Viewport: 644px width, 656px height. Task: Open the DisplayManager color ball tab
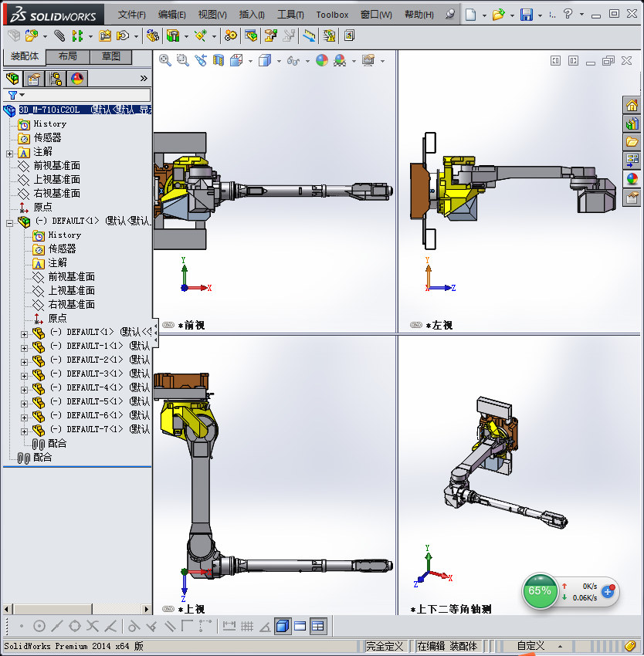pyautogui.click(x=77, y=78)
